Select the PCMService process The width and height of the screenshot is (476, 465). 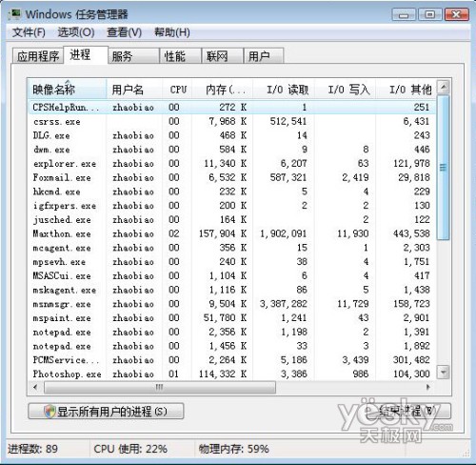(x=231, y=360)
